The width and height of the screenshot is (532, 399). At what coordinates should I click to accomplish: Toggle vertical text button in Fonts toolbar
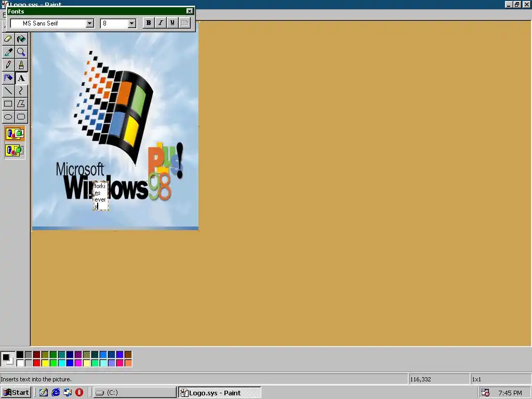click(x=185, y=23)
